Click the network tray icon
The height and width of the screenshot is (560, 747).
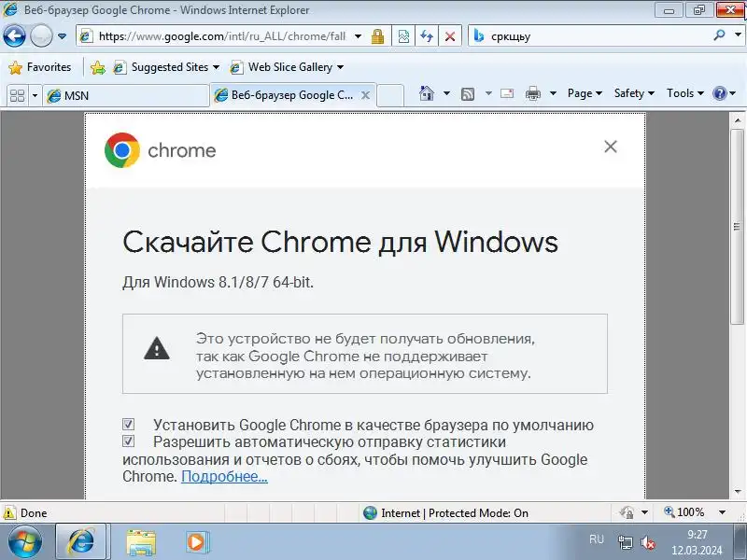pyautogui.click(x=625, y=542)
